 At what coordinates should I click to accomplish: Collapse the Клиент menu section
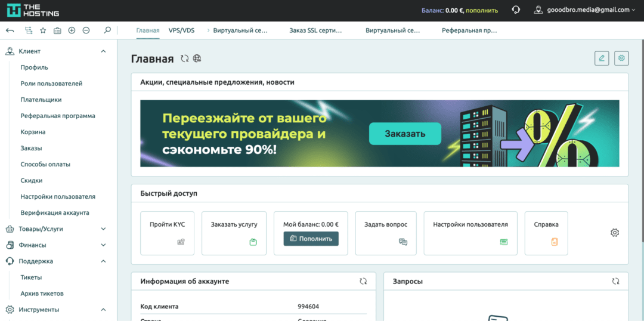click(x=104, y=51)
